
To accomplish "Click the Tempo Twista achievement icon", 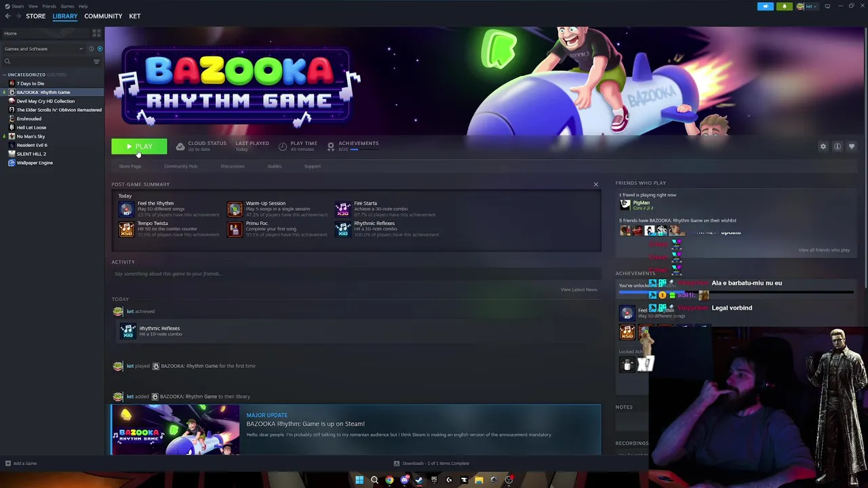I will (126, 229).
